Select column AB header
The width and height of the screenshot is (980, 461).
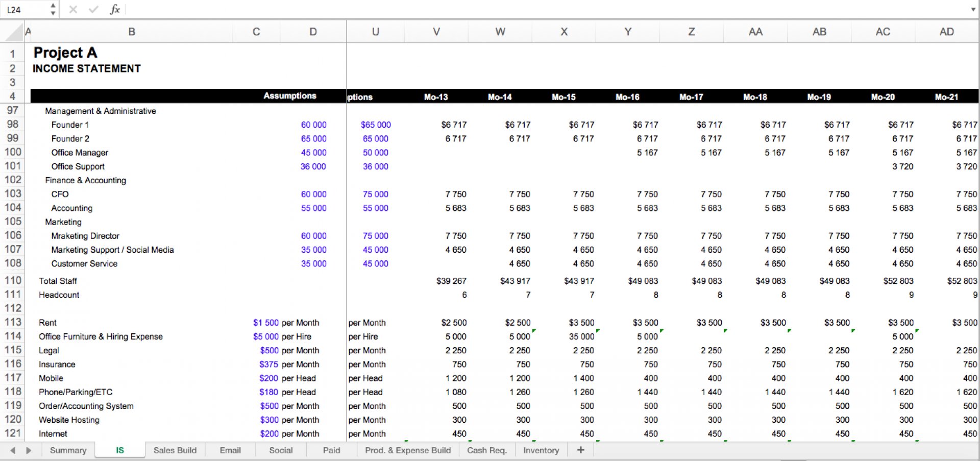point(819,32)
